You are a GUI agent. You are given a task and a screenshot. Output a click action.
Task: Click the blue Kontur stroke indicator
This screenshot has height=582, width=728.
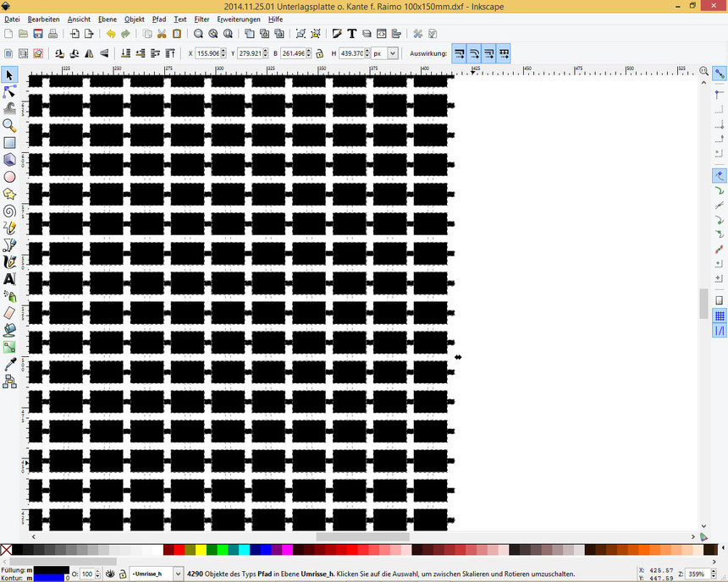point(48,578)
